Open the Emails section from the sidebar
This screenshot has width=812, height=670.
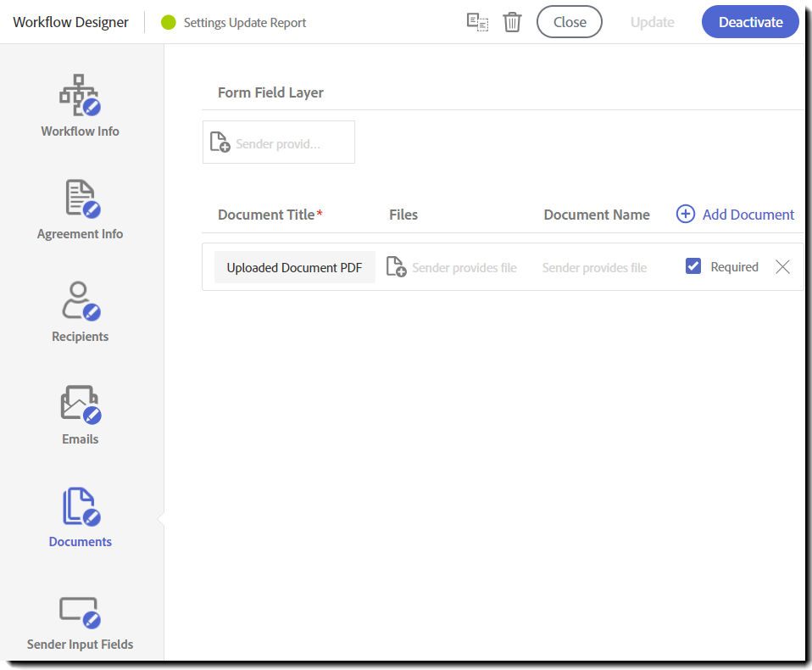80,403
